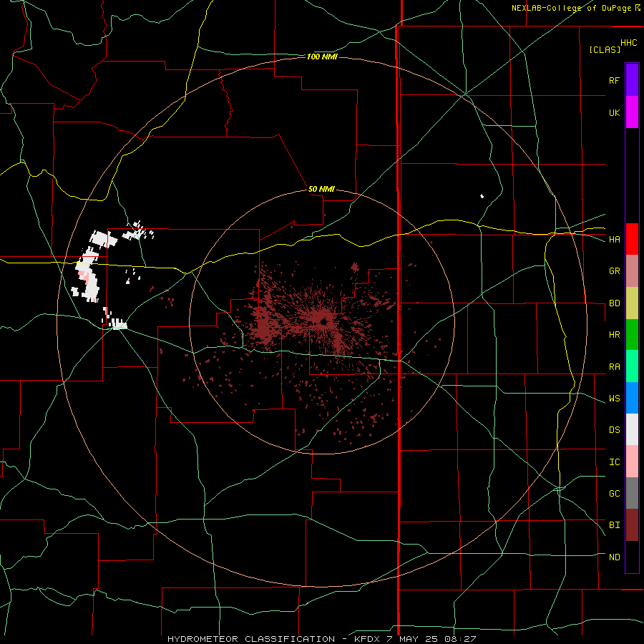
Task: Click the HHC product label
Action: click(628, 43)
